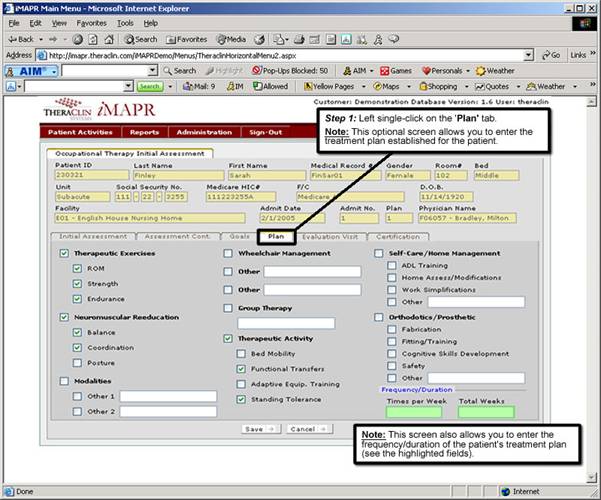
Task: Open the Search toolbar button
Action: (x=139, y=39)
